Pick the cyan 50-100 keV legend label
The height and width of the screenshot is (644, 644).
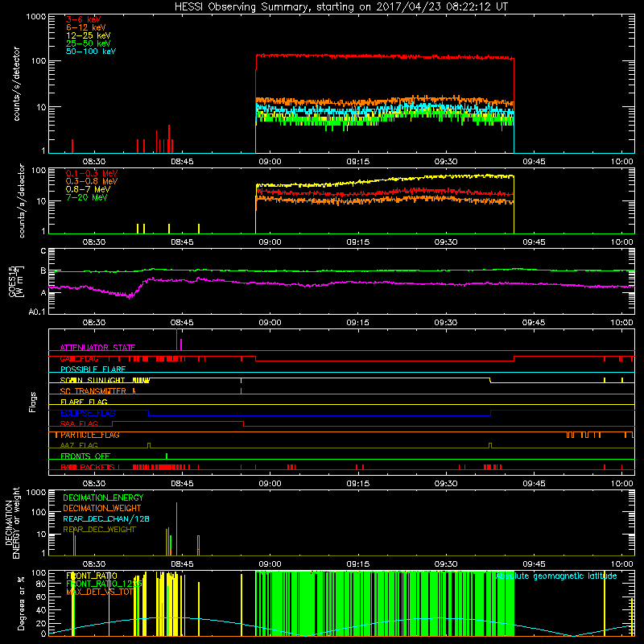[91, 52]
